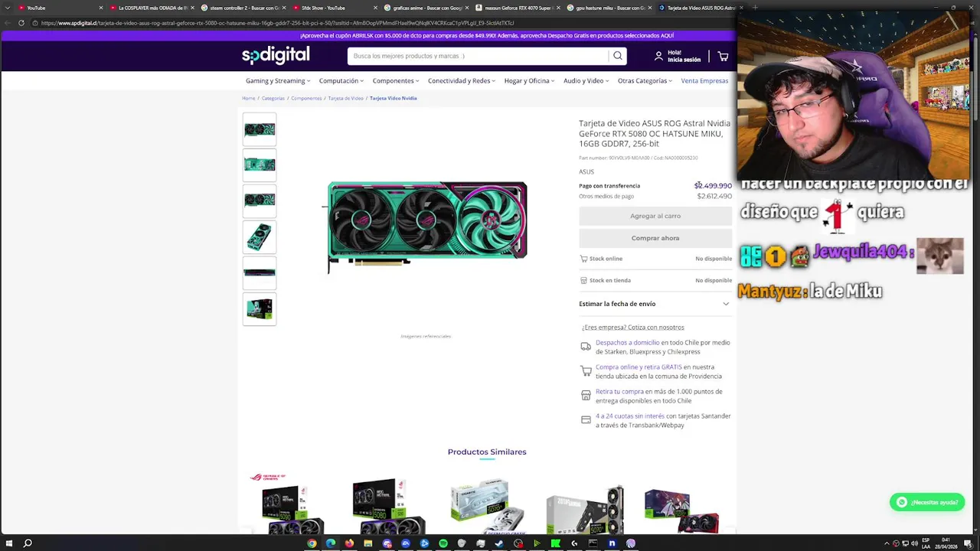Screen dimensions: 980x551
Task: Click the card icon next to cuotas sin interés
Action: [x=586, y=420]
